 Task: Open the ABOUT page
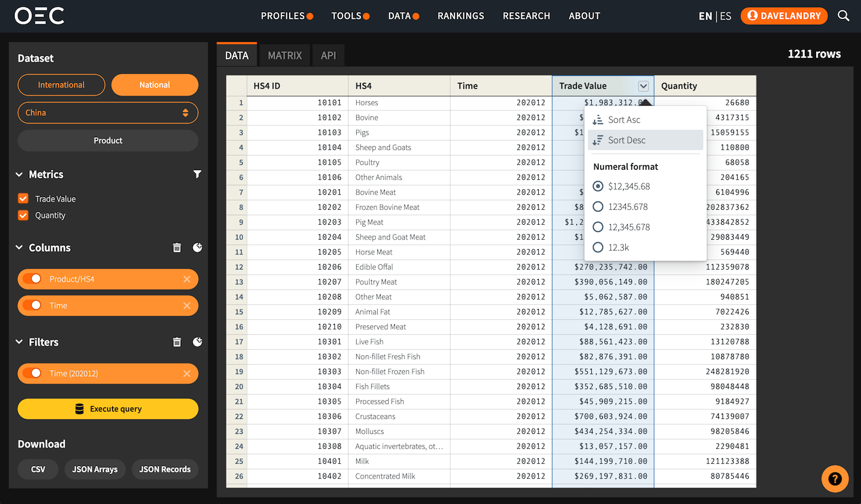click(x=584, y=16)
